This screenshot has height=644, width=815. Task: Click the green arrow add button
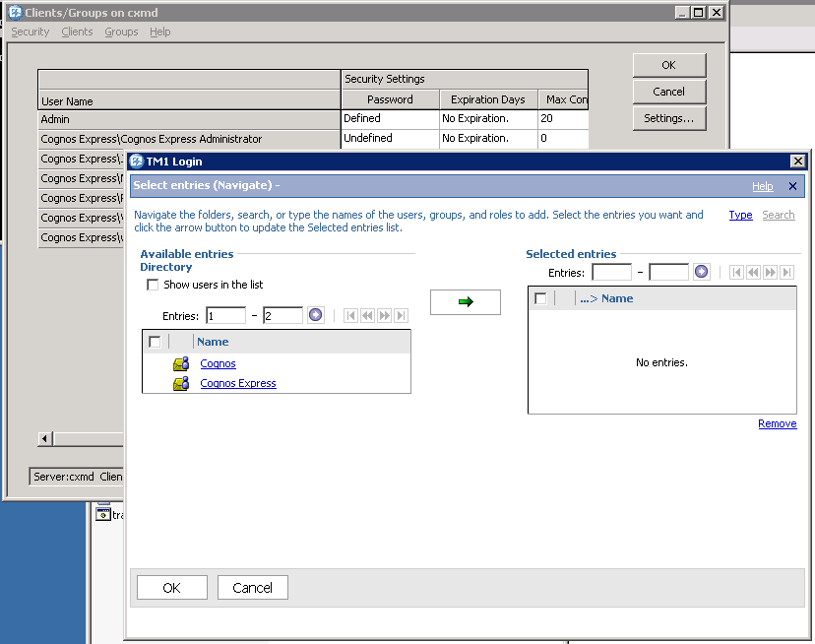[466, 301]
